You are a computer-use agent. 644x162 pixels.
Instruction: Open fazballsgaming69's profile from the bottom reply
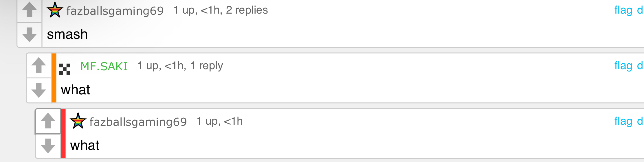point(138,122)
